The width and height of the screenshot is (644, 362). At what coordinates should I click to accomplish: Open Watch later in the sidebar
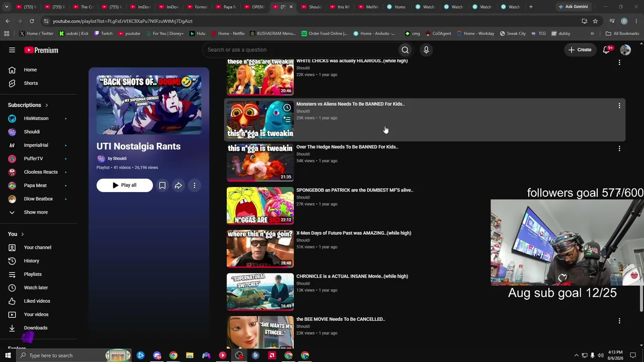[36, 288]
